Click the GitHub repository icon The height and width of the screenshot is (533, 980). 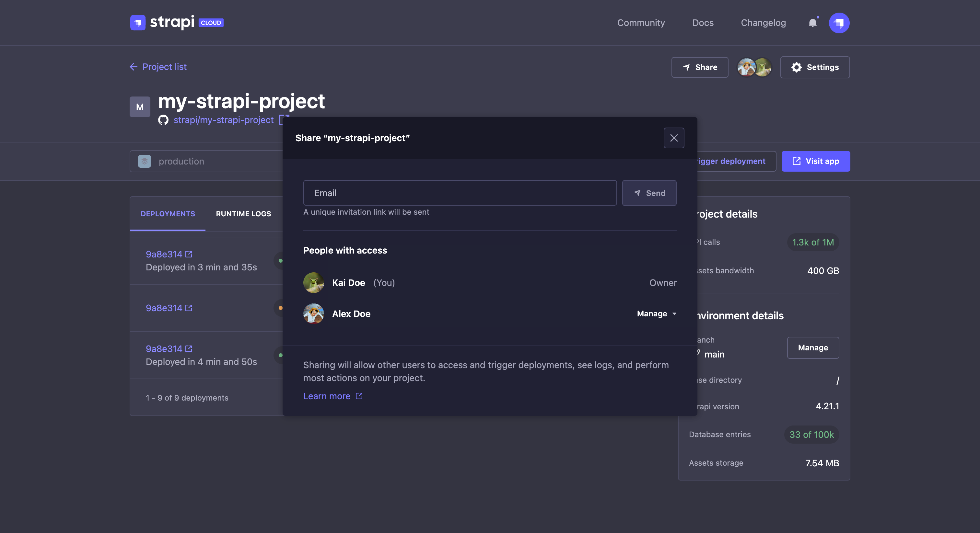pos(163,120)
